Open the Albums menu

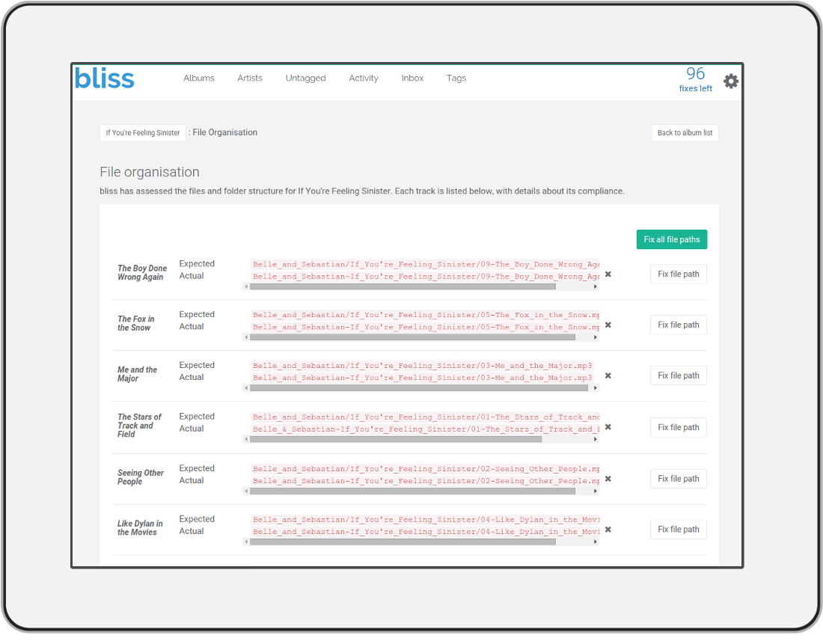click(199, 79)
